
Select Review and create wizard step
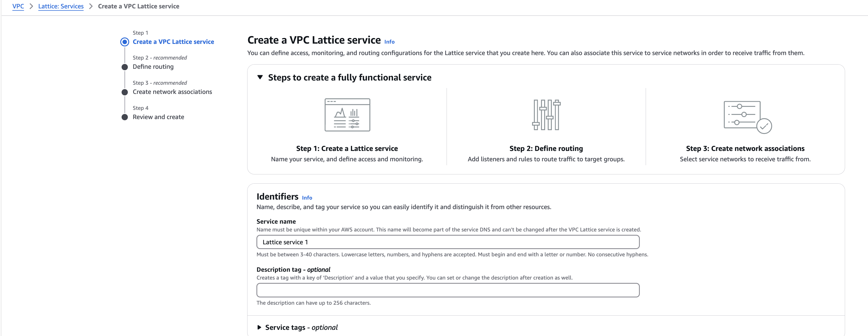158,117
